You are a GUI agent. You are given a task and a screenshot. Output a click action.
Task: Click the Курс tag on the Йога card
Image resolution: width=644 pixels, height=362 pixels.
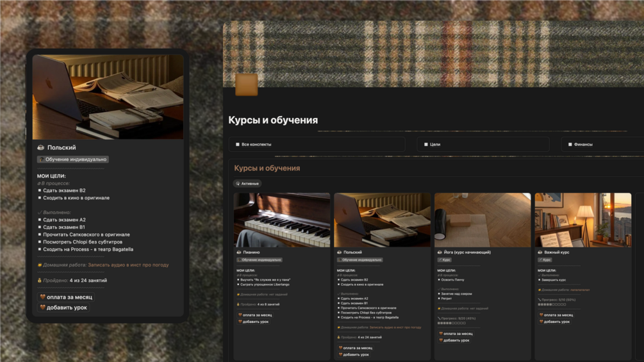[445, 259]
